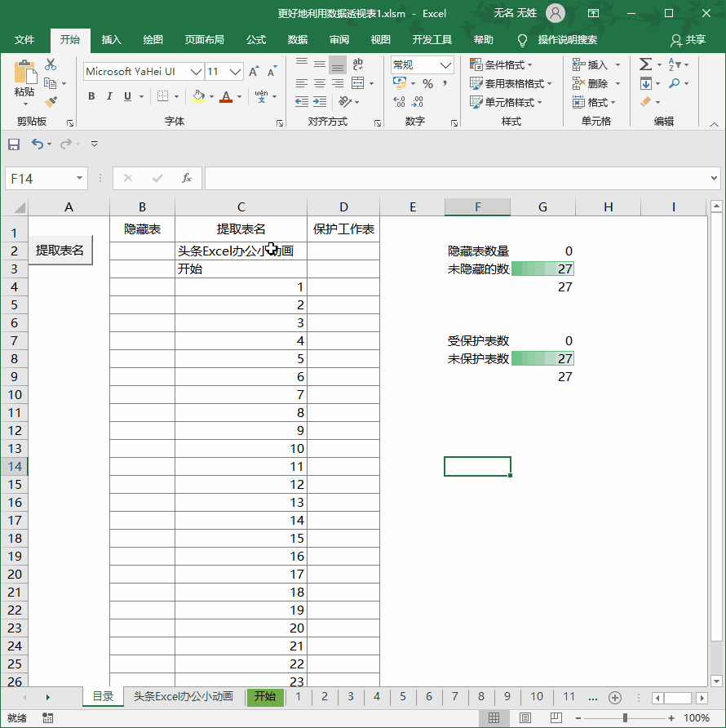This screenshot has height=728, width=726.
Task: Increase indent in alignment group
Action: [320, 102]
